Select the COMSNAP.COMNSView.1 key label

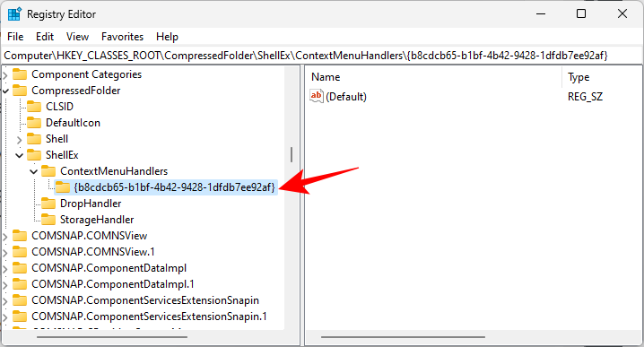tap(93, 252)
